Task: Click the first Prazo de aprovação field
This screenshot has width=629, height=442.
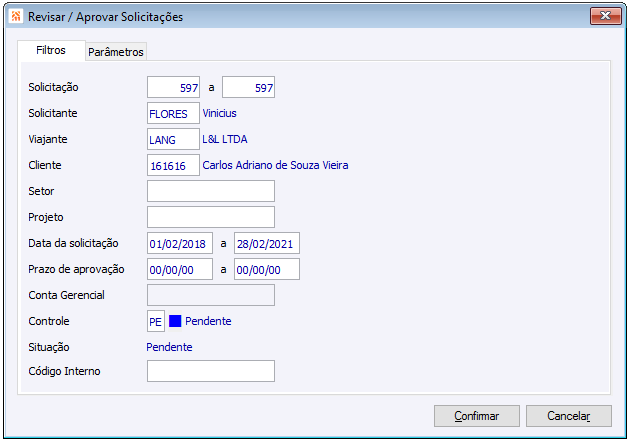Action: tap(180, 269)
